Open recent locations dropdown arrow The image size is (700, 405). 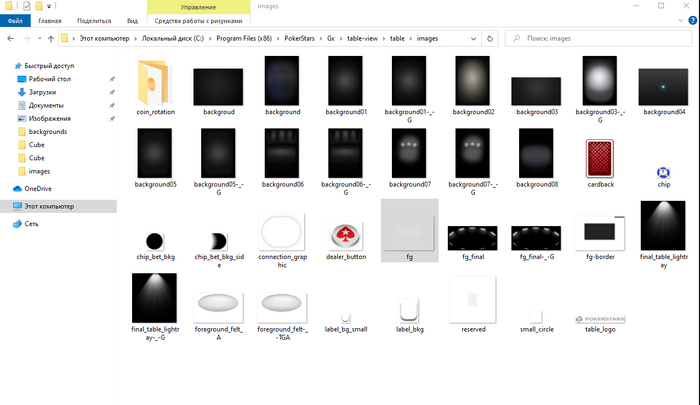point(39,39)
